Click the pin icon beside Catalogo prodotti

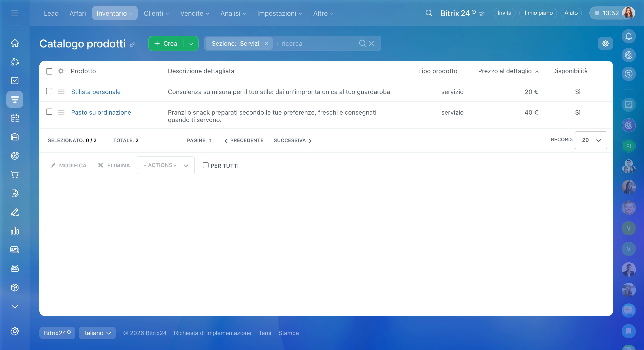[132, 45]
